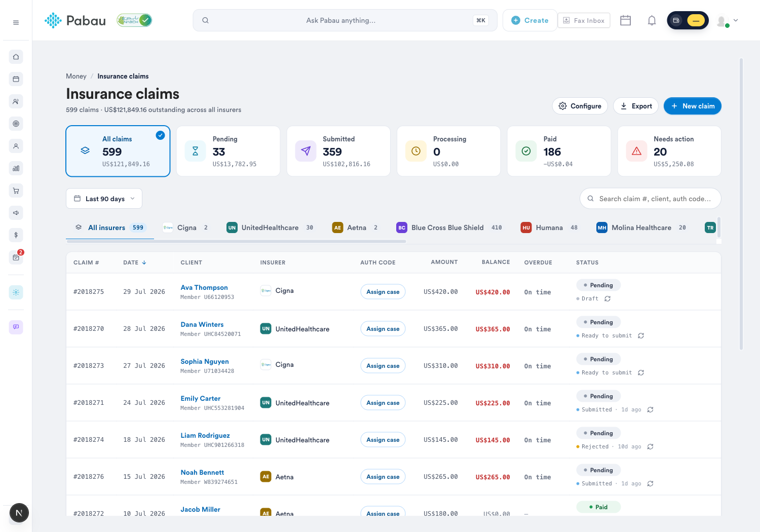Select the All claims summary card
Screen dimensions: 760x532
[x=118, y=151]
